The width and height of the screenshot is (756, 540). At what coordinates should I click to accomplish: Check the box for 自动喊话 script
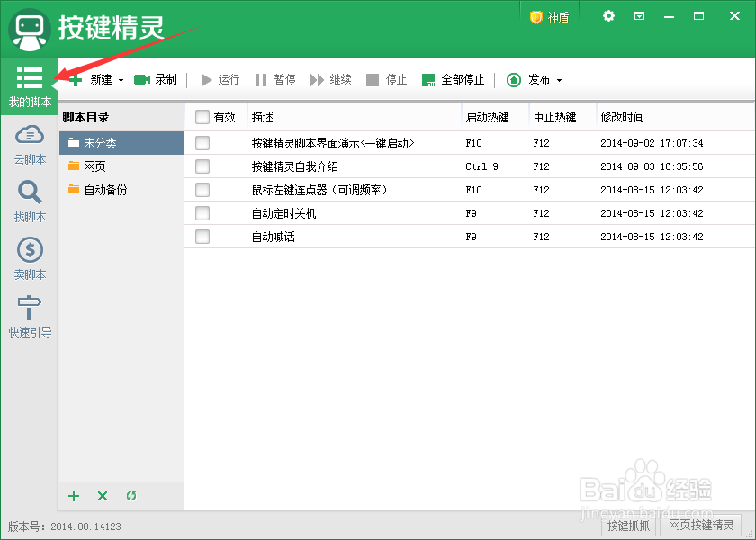click(202, 236)
